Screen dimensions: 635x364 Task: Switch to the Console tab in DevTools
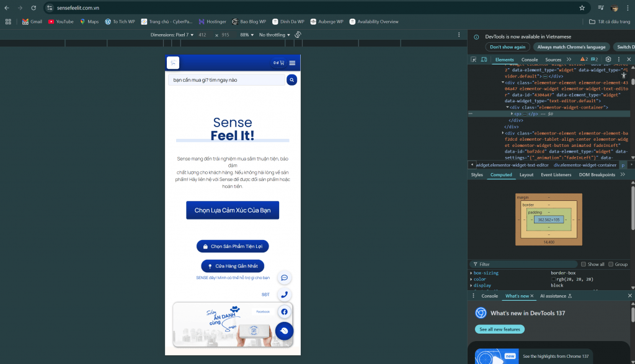[x=529, y=59]
